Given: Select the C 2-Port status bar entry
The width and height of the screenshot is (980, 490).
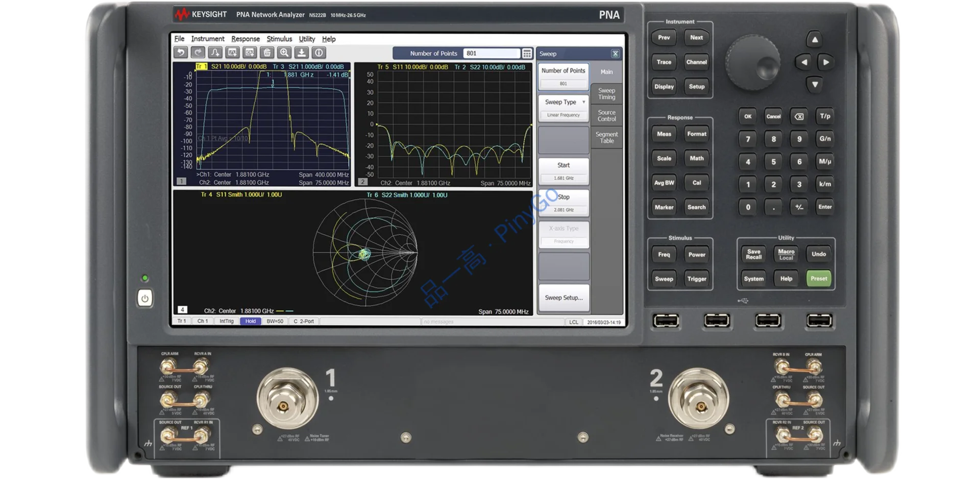Looking at the screenshot, I should (304, 321).
